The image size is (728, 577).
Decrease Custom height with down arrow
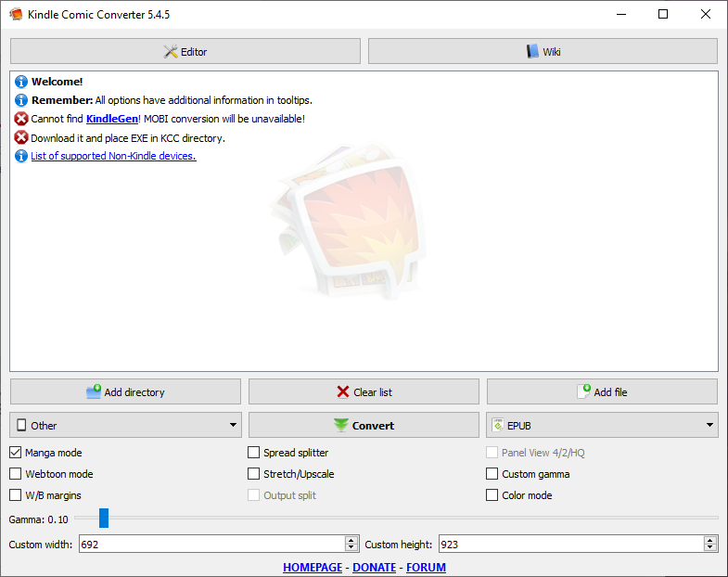[709, 547]
